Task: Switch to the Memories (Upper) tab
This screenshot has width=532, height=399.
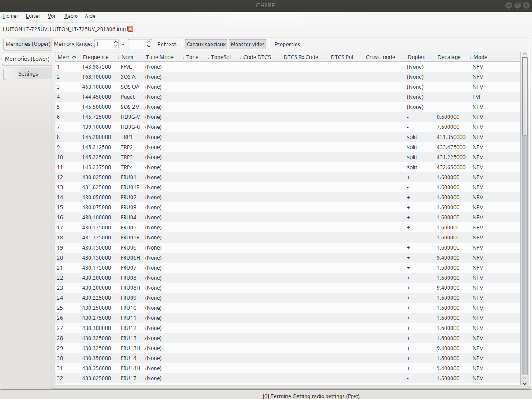Action: point(28,44)
